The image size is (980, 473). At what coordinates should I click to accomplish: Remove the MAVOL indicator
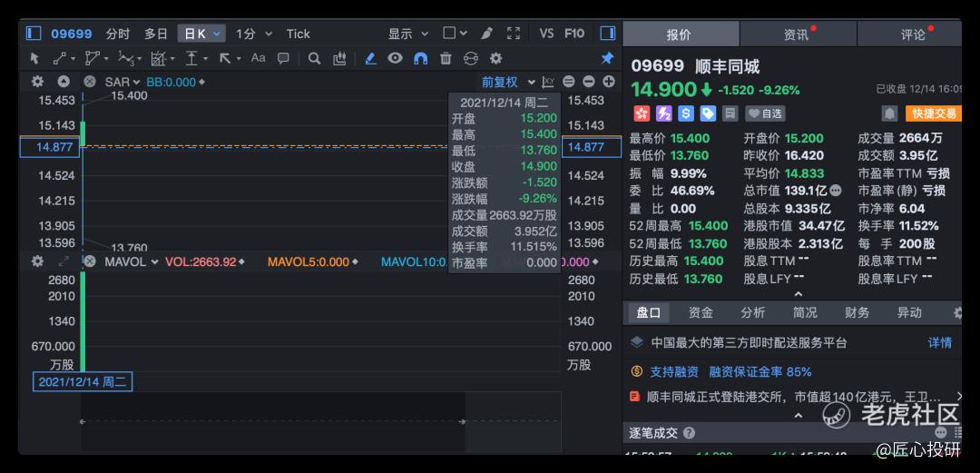[x=90, y=261]
